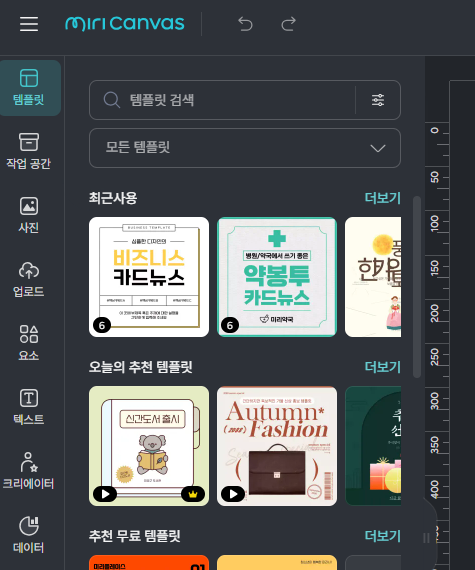Image resolution: width=475 pixels, height=570 pixels.
Task: Click the crown premium badge on koala template
Action: click(193, 494)
